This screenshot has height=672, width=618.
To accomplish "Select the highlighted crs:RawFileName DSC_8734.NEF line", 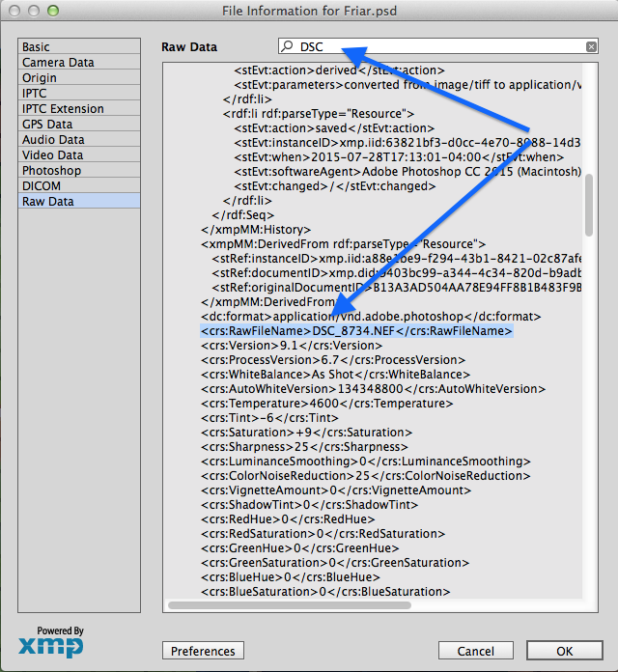I will click(356, 331).
